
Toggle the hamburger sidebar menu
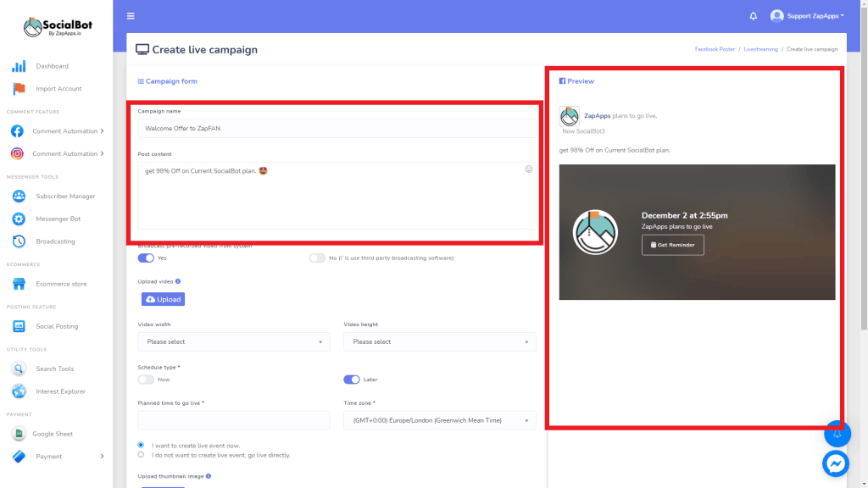131,16
